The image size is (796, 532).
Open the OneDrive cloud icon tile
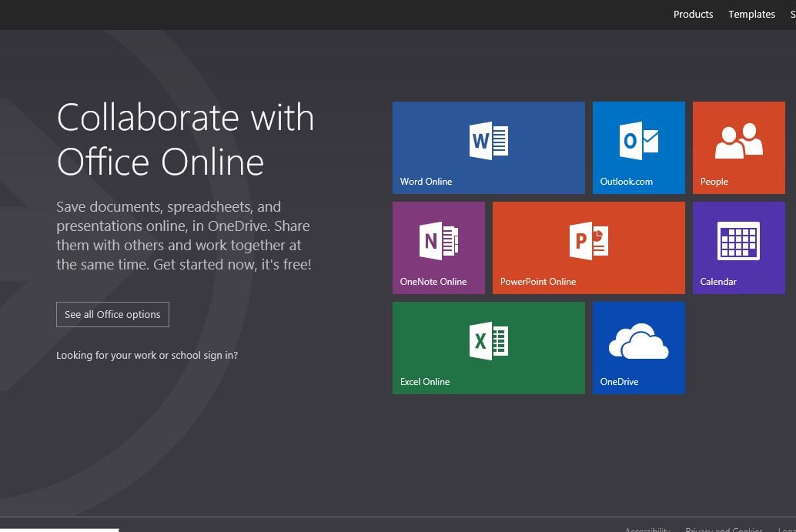click(x=639, y=341)
